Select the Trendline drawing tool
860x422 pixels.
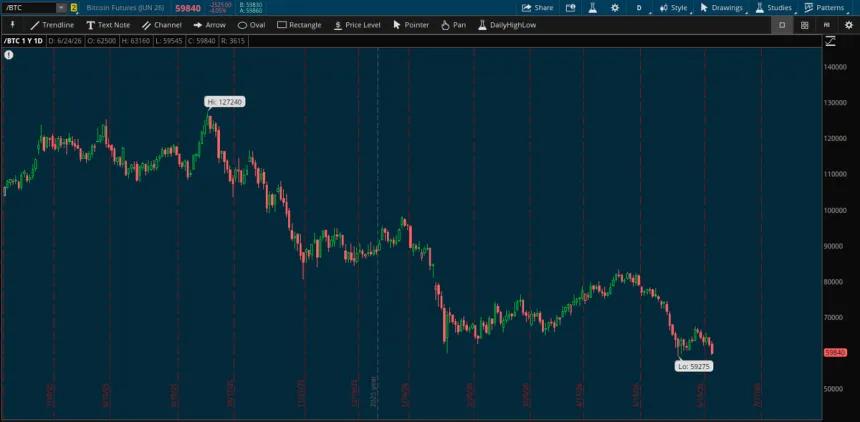[x=52, y=25]
